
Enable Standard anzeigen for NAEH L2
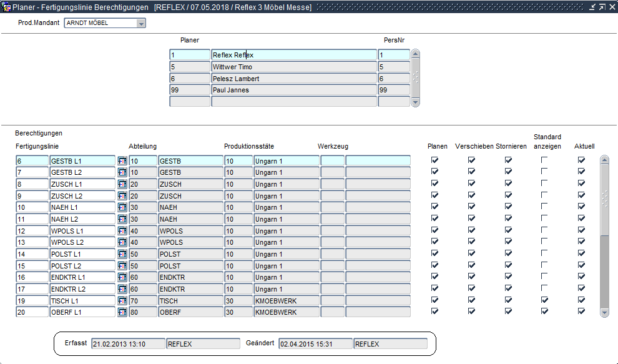pyautogui.click(x=544, y=219)
